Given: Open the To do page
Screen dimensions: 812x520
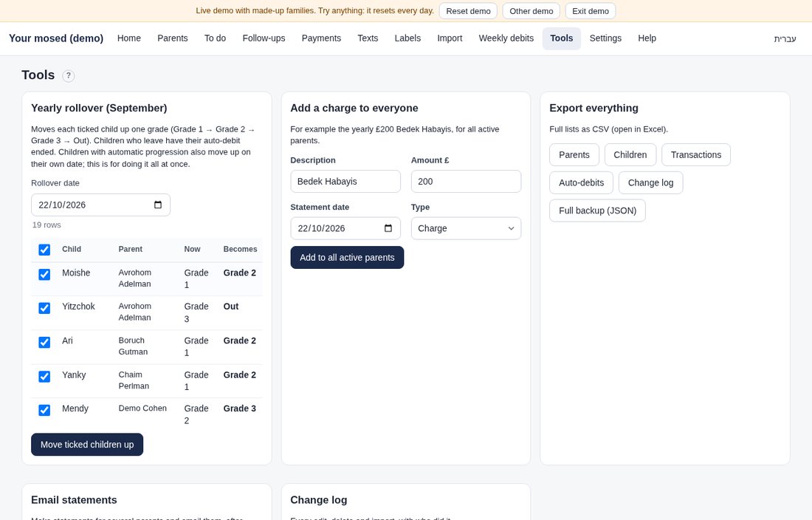Looking at the screenshot, I should pos(215,38).
